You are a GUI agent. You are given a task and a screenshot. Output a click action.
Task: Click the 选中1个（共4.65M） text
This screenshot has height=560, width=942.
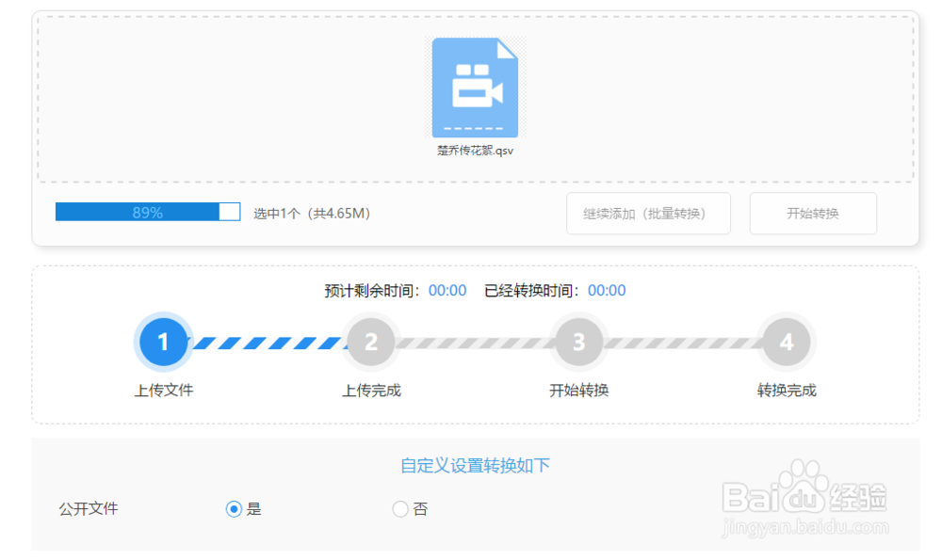[x=312, y=213]
